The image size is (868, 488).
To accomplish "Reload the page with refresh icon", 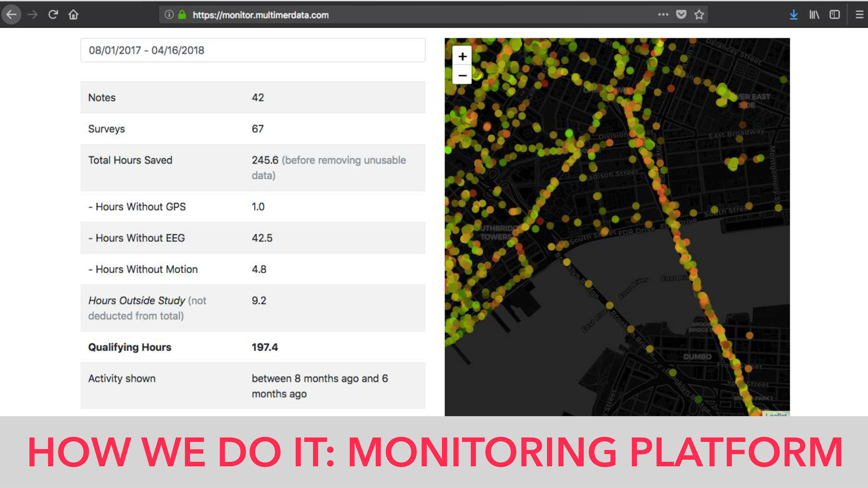I will tap(53, 15).
